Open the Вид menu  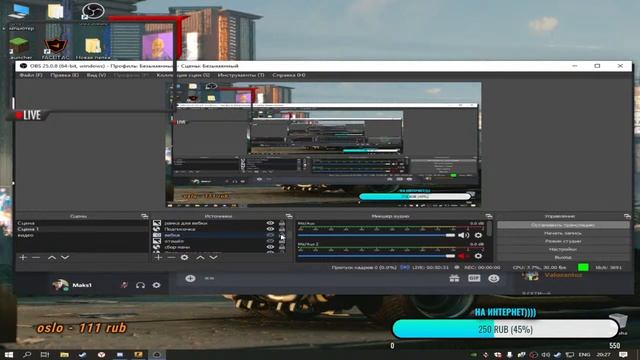tap(96, 75)
